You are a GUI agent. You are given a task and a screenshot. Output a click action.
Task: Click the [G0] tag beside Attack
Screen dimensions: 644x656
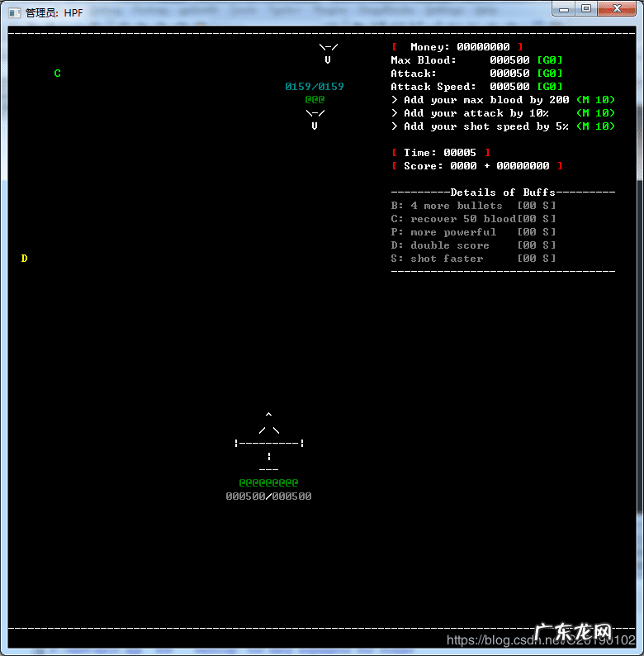pyautogui.click(x=550, y=74)
